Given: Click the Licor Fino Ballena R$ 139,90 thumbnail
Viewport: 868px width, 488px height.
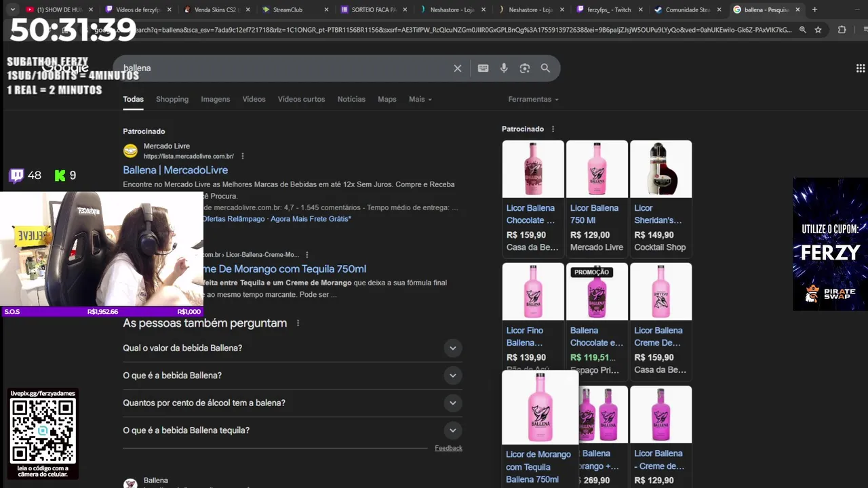Looking at the screenshot, I should point(533,292).
